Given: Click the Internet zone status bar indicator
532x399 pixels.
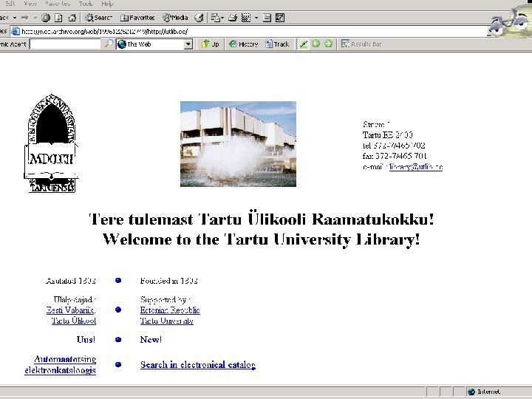Looking at the screenshot, I should (x=485, y=392).
